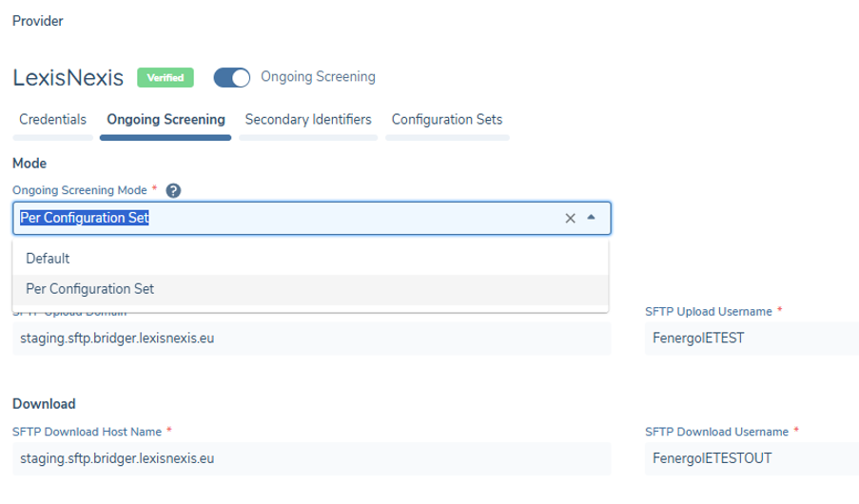
Task: Click the SFTP Upload Username label
Action: pos(709,312)
